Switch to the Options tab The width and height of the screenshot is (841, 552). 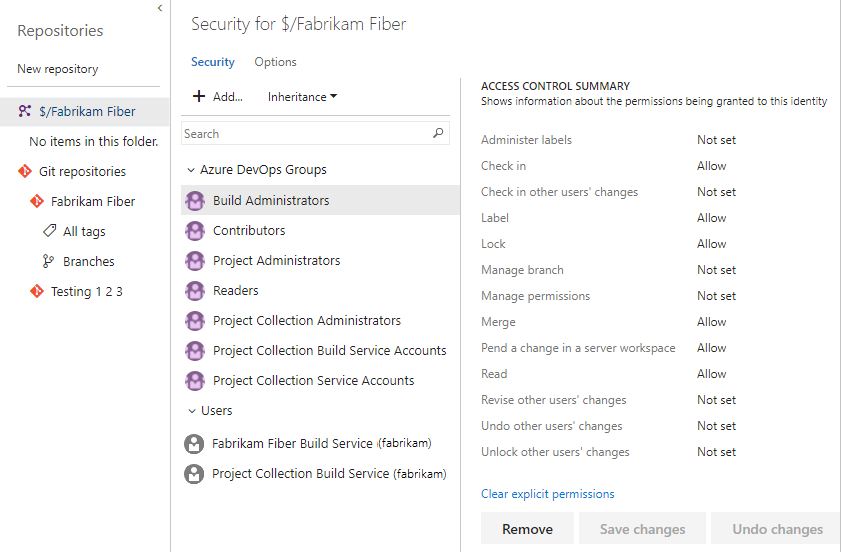point(275,62)
